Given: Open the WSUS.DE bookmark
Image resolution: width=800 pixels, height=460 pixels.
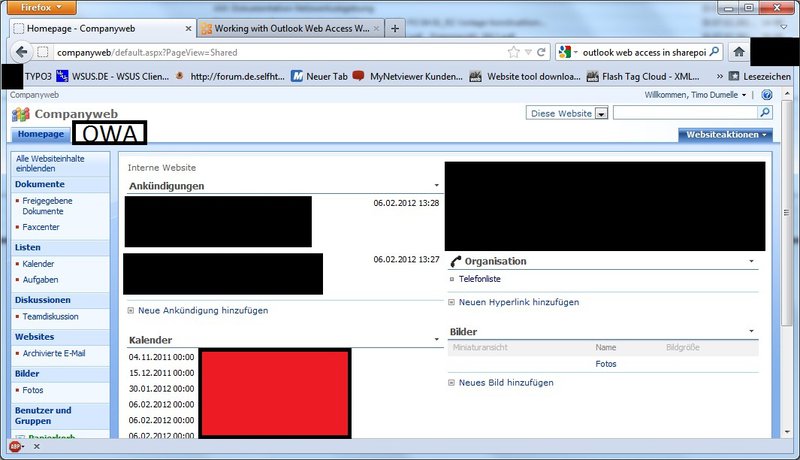Looking at the screenshot, I should [x=113, y=76].
